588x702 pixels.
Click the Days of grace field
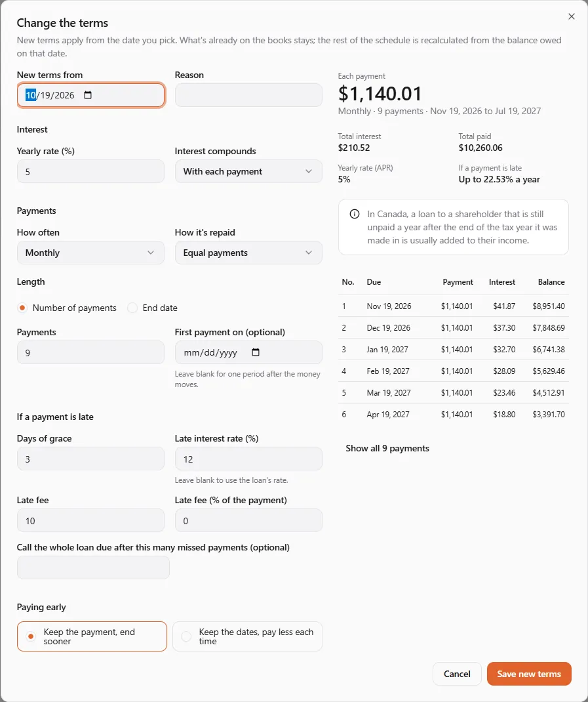click(x=90, y=459)
